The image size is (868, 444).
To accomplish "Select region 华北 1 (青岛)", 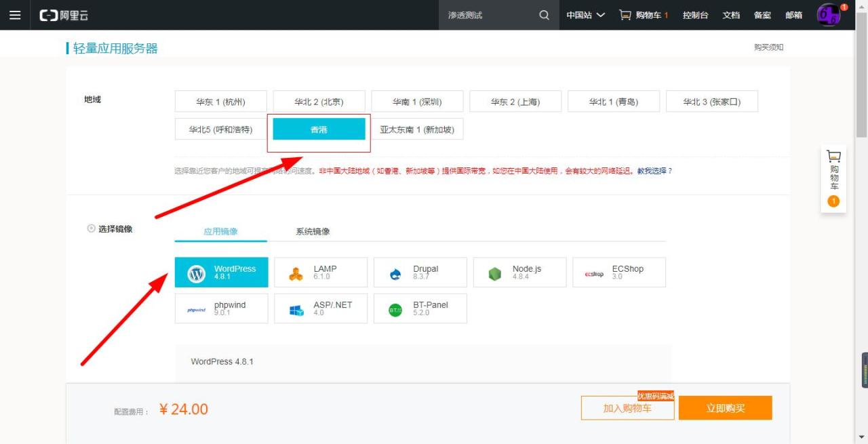I will point(614,102).
